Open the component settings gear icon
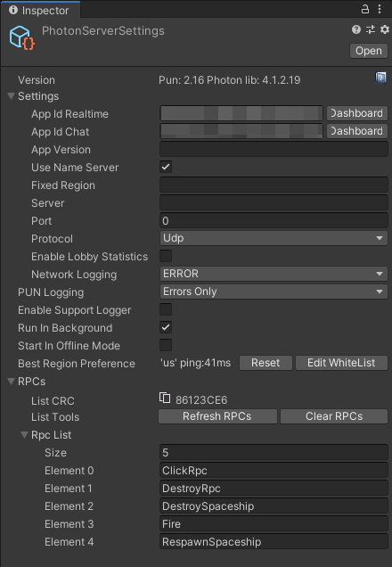Viewport: 392px width, 567px height. pyautogui.click(x=385, y=29)
